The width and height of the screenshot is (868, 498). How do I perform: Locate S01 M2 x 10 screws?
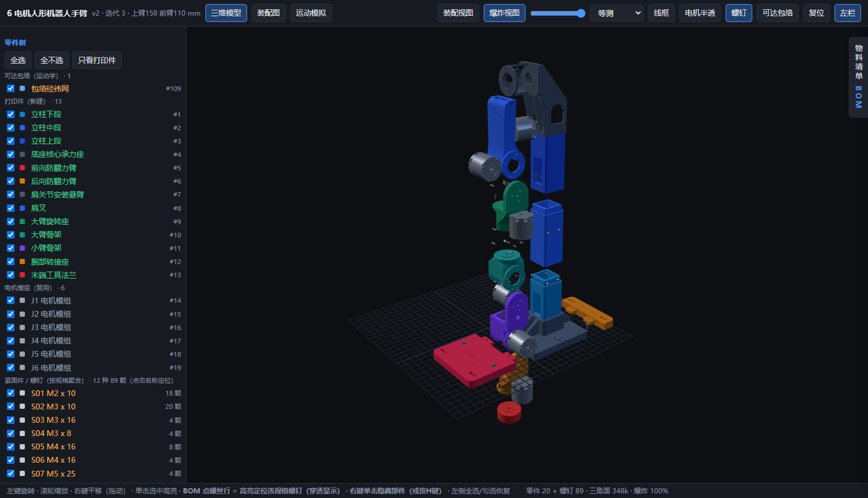(x=53, y=393)
